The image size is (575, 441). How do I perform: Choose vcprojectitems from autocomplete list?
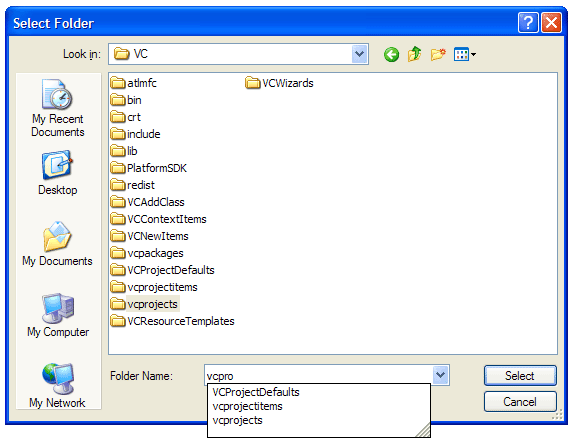coord(248,406)
